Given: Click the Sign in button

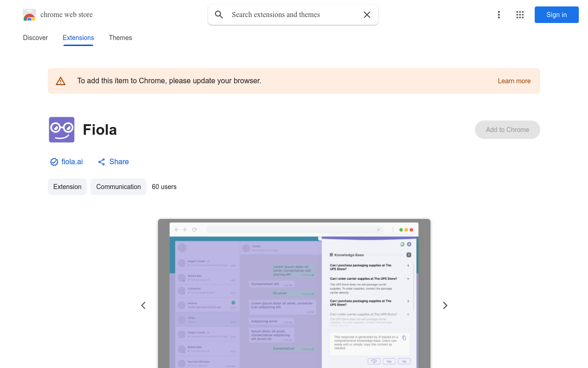Looking at the screenshot, I should coord(557,15).
